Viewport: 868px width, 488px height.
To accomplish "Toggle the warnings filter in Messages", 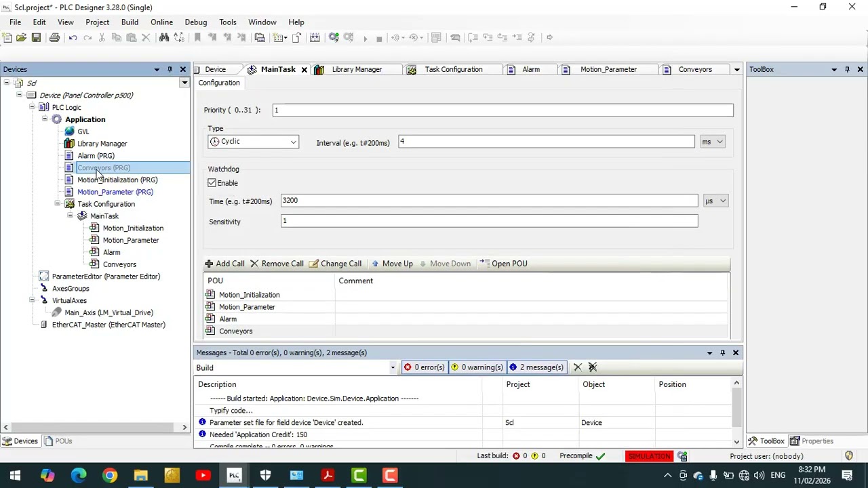I will click(x=477, y=367).
